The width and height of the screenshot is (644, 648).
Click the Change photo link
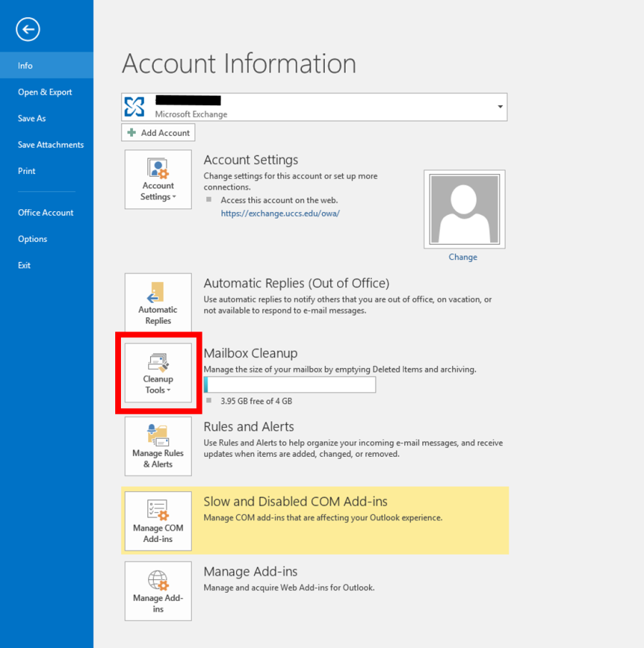[x=463, y=257]
